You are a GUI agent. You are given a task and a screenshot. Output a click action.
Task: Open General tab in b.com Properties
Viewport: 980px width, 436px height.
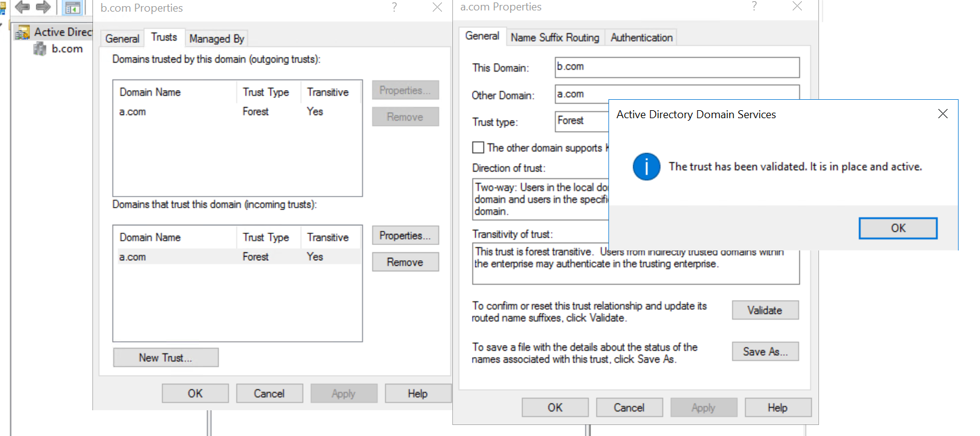click(122, 39)
